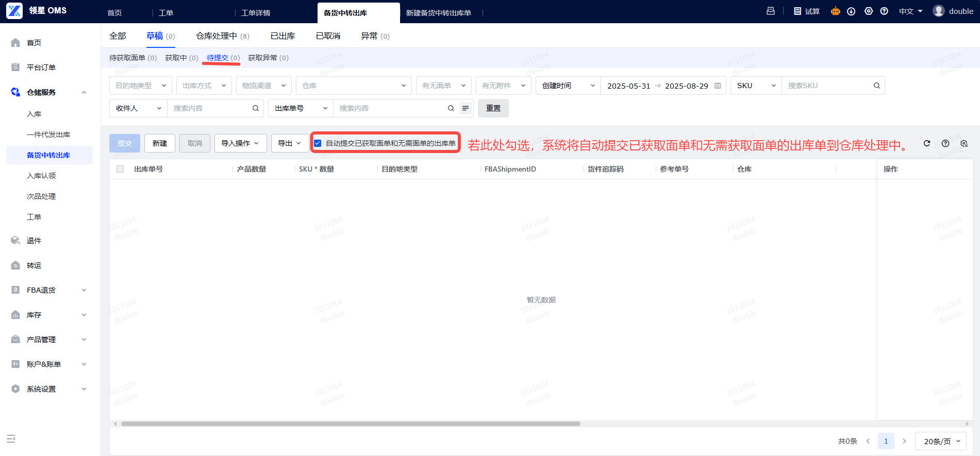980x456 pixels.
Task: Open 出库单号 search type dropdown
Action: pyautogui.click(x=301, y=108)
